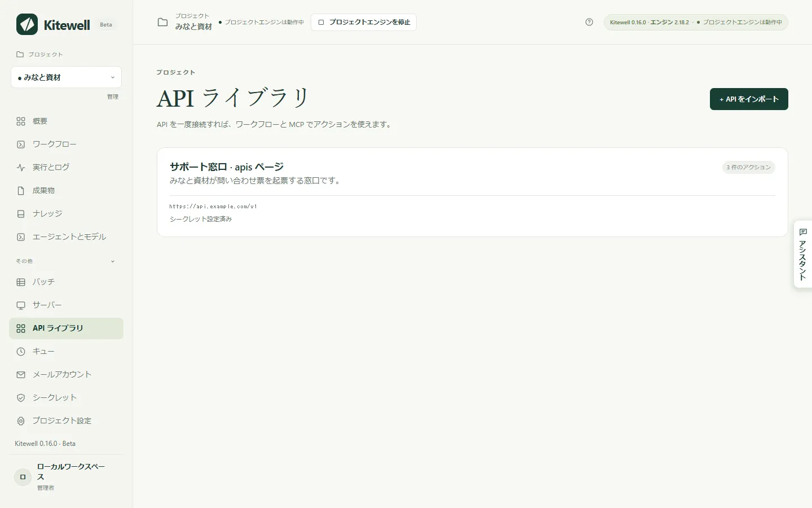This screenshot has width=812, height=508.
Task: Click the シークレット shield icon
Action: [21, 398]
